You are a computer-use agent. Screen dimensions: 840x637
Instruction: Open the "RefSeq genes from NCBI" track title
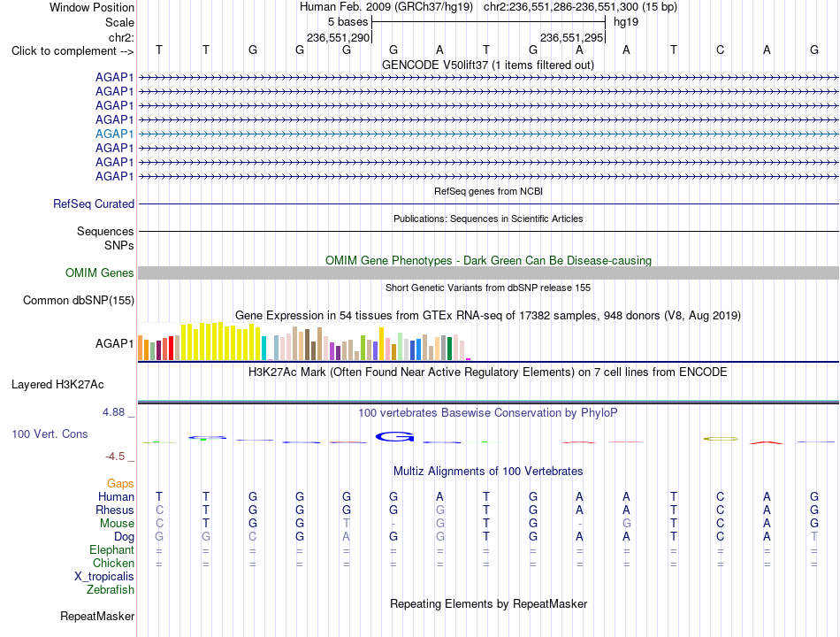[x=488, y=191]
